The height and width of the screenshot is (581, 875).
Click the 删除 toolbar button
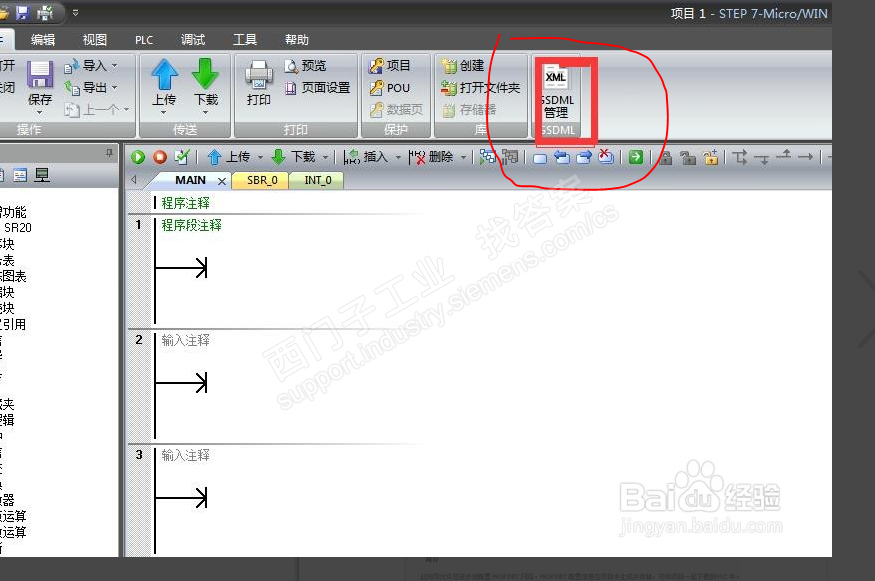point(431,157)
